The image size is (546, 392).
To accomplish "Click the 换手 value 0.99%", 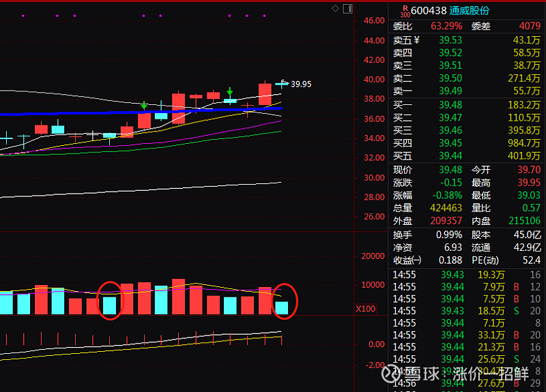I will click(449, 235).
